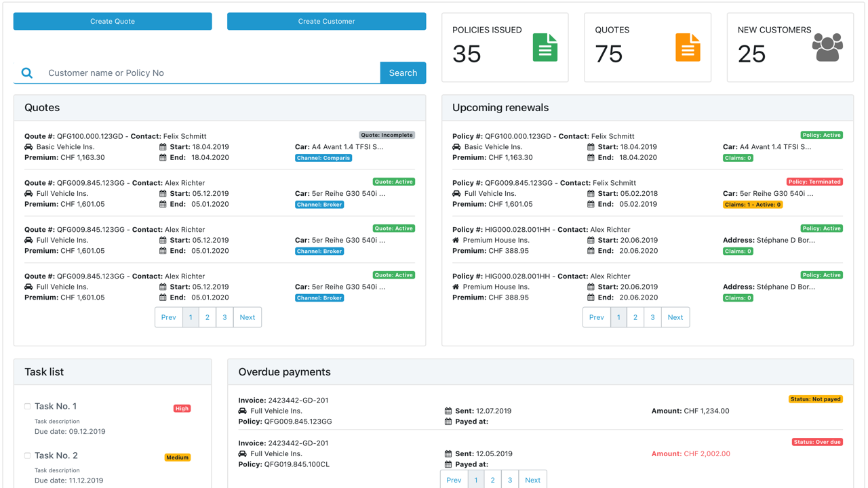Go to page 2 of Quotes

click(208, 317)
